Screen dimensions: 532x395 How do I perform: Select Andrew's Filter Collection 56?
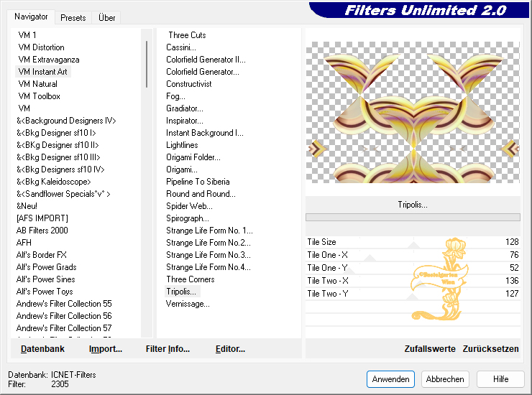point(64,316)
